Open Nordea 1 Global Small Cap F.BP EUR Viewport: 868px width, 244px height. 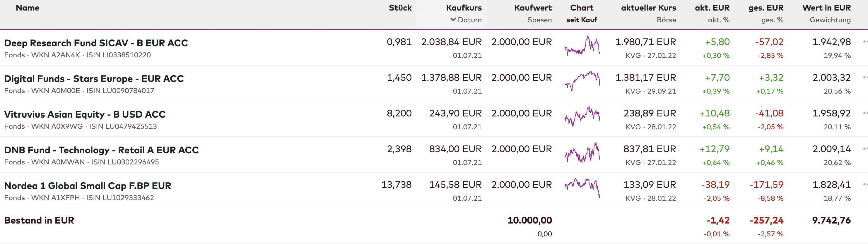pos(88,186)
